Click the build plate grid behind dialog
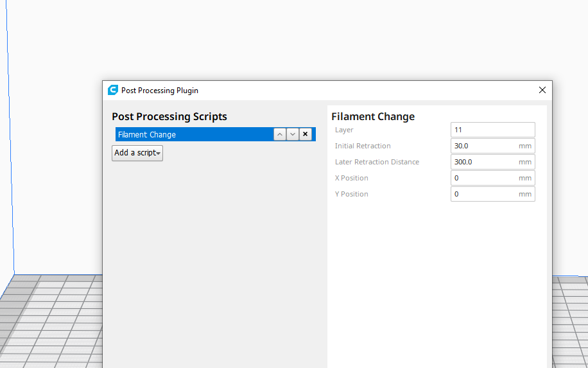This screenshot has width=588, height=368. pyautogui.click(x=51, y=321)
